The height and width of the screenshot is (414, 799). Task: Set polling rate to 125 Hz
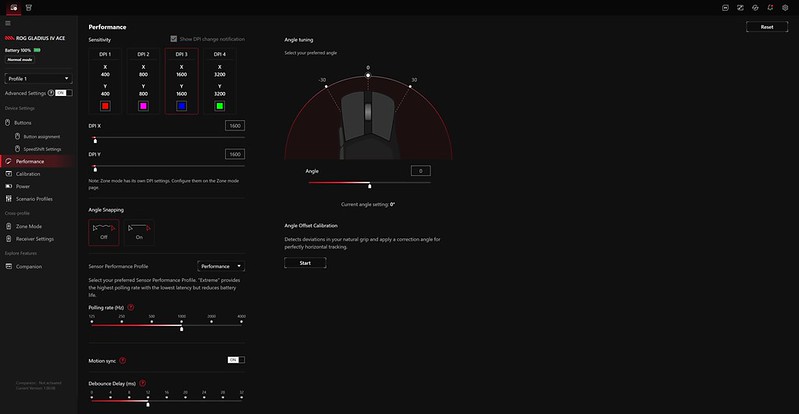coord(92,322)
